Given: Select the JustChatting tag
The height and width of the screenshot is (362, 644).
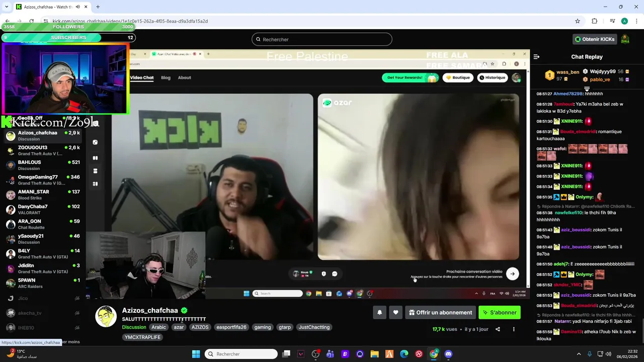Looking at the screenshot, I should pyautogui.click(x=314, y=327).
